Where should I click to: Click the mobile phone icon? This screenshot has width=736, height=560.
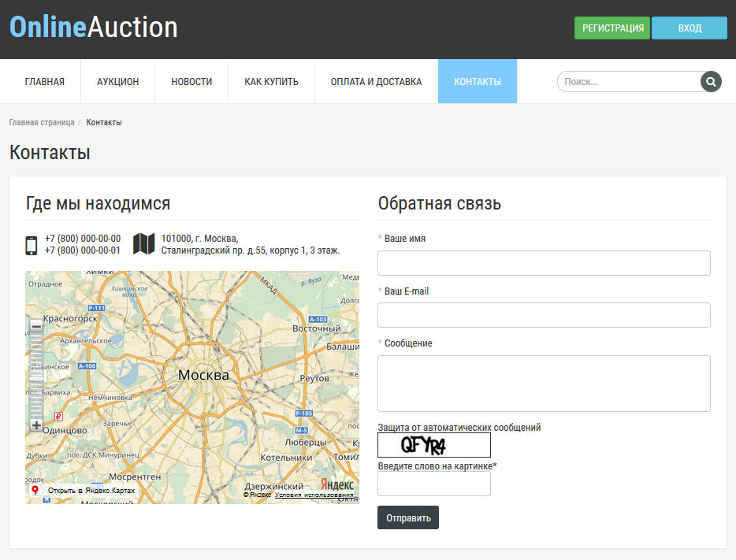coord(32,245)
